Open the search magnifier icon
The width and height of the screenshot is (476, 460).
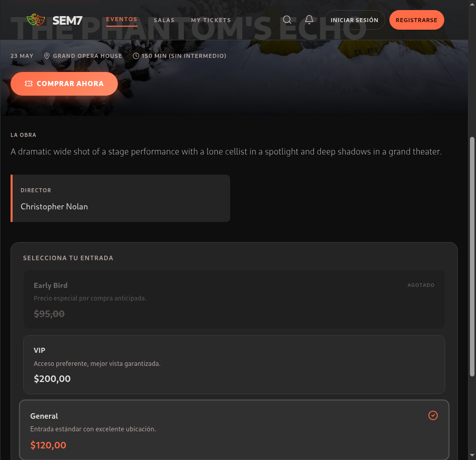coord(287,20)
